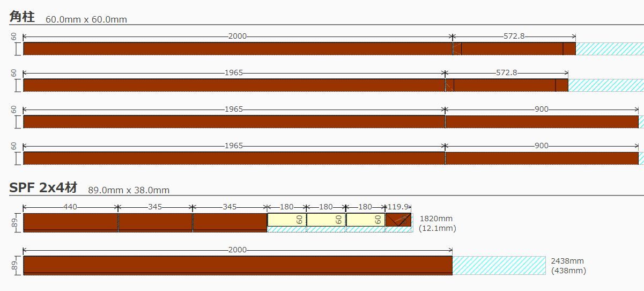Click the hatched 438mm leftover on last board
The image size is (644, 291).
[499, 265]
